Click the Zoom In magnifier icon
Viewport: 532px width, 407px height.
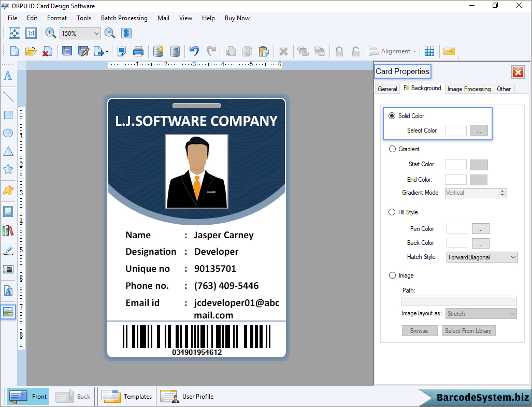coord(50,33)
